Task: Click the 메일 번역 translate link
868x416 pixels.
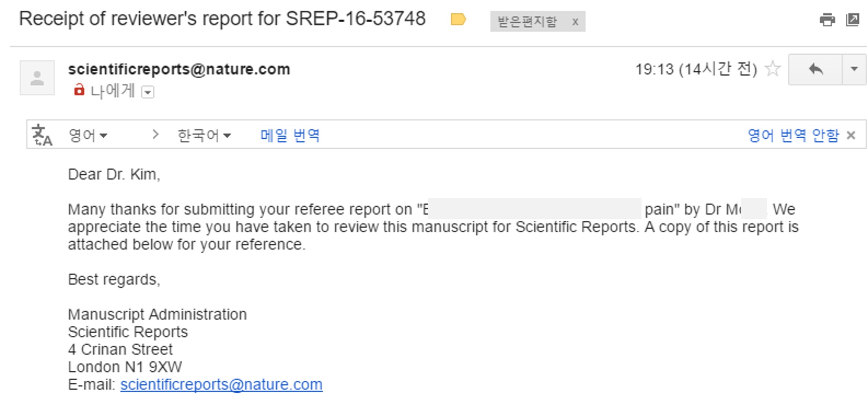Action: (x=290, y=135)
